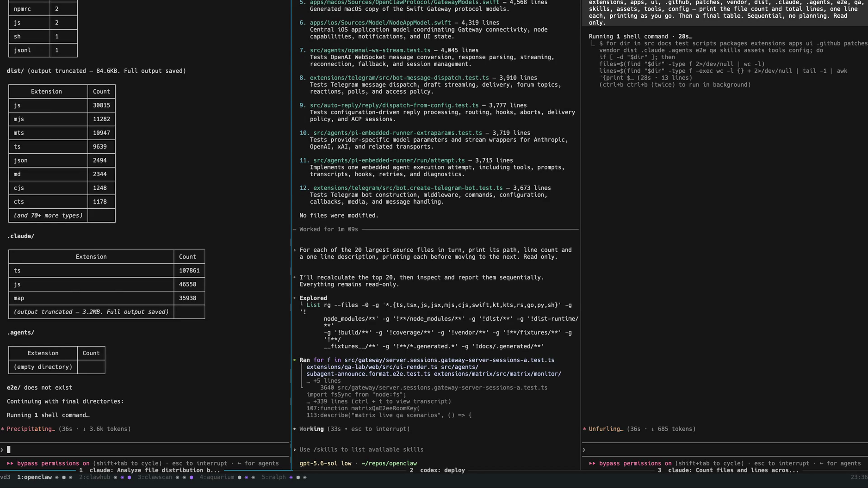Click the 'gpt-5.6-sol low' model status
Screen dimensions: 868x488
pos(325,463)
